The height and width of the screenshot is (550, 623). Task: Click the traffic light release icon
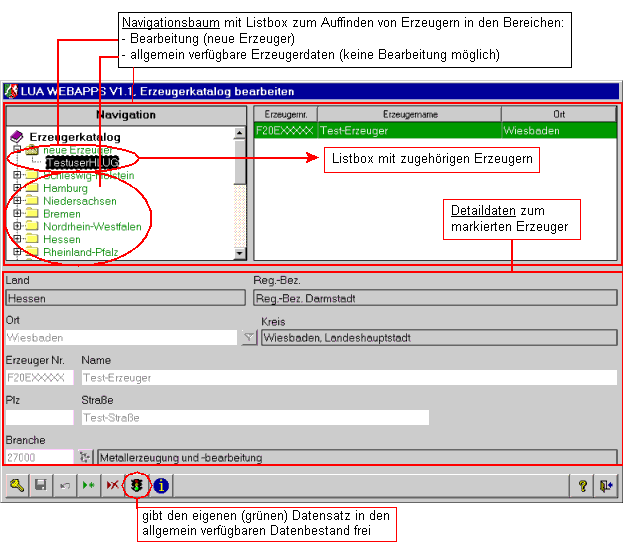pos(137,485)
